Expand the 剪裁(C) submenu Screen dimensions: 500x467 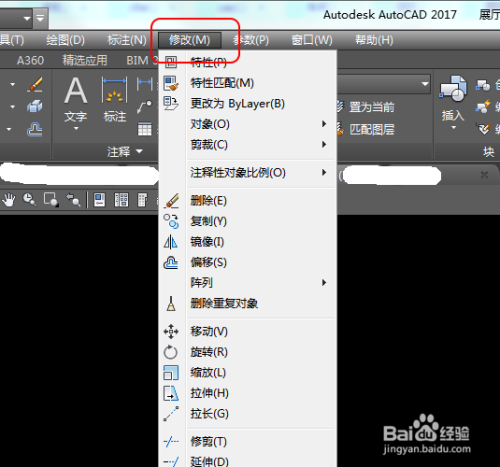(248, 145)
